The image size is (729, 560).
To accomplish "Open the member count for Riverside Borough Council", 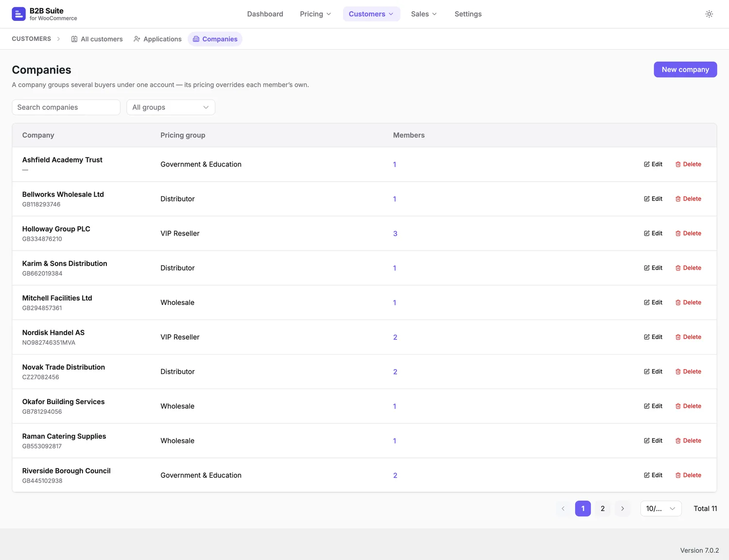I will [x=395, y=475].
